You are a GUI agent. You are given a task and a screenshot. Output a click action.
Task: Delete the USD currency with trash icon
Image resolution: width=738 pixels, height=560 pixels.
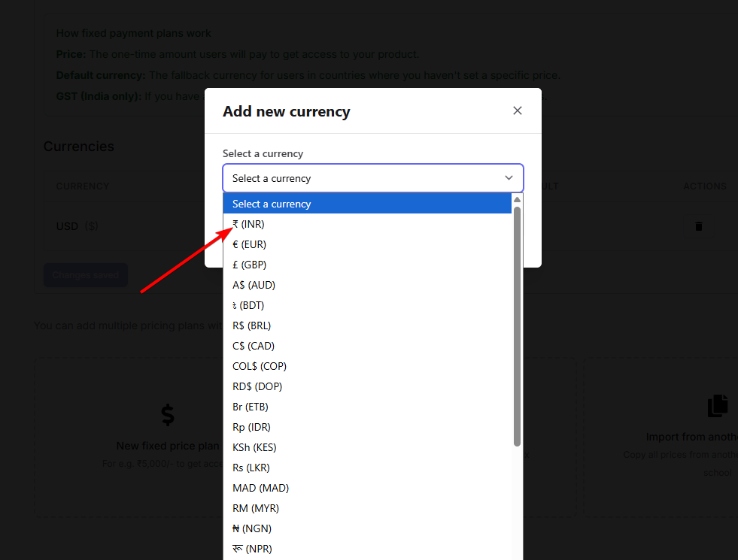(698, 226)
